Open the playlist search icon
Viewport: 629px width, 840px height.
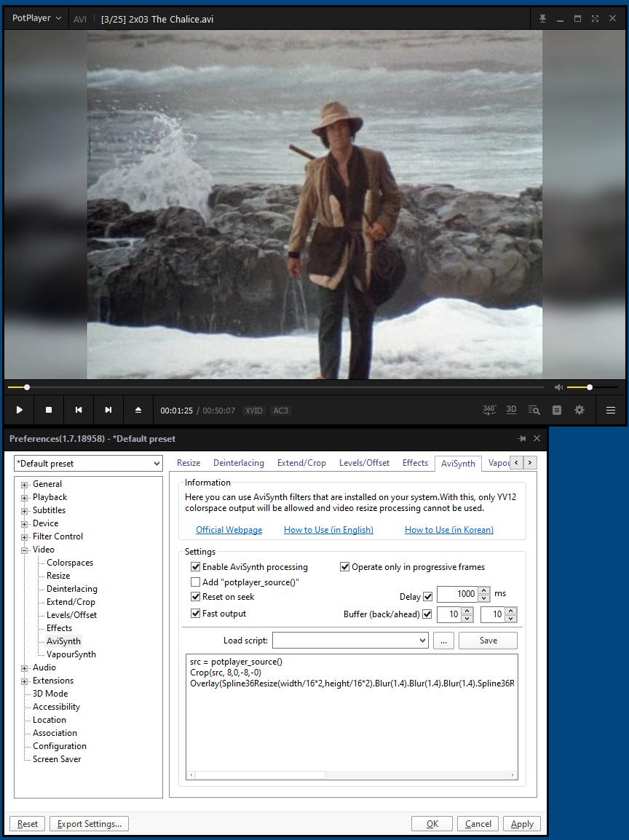(534, 410)
